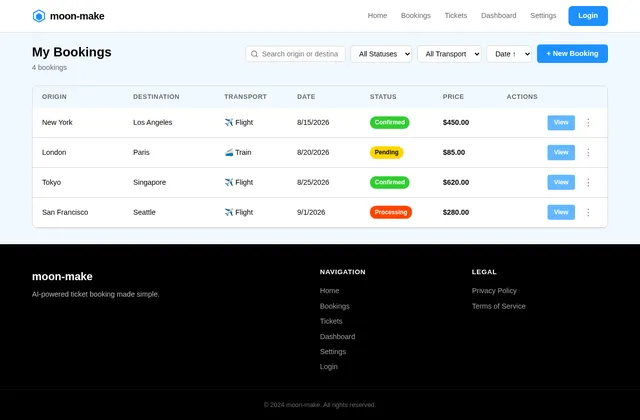Viewport: 640px width, 420px height.
Task: Click the Paris destination cell
Action: tap(141, 152)
